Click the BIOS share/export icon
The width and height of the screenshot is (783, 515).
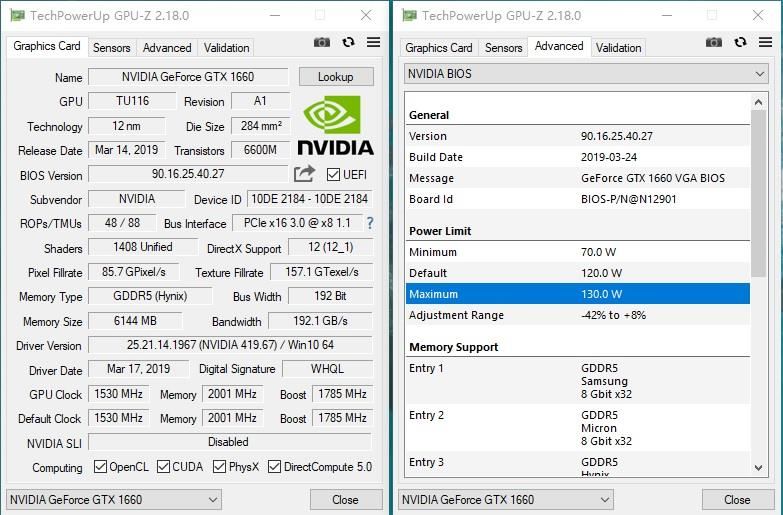pos(305,175)
